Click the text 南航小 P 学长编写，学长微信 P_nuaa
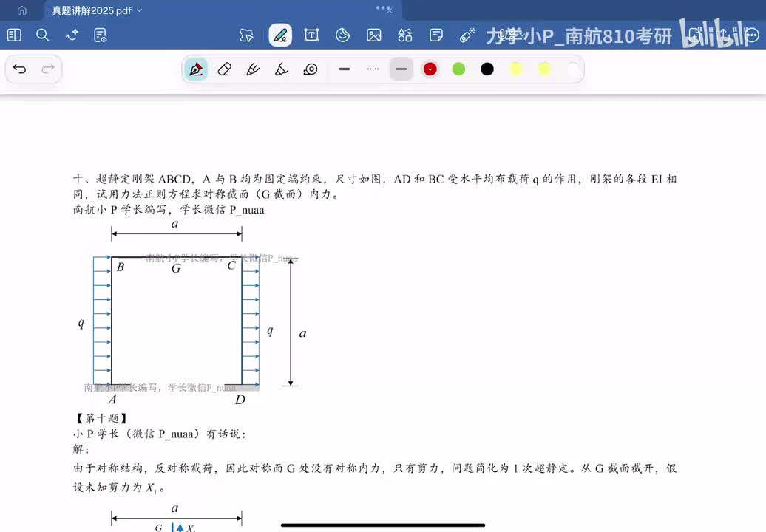Viewport: 766px width, 532px height. [169, 210]
